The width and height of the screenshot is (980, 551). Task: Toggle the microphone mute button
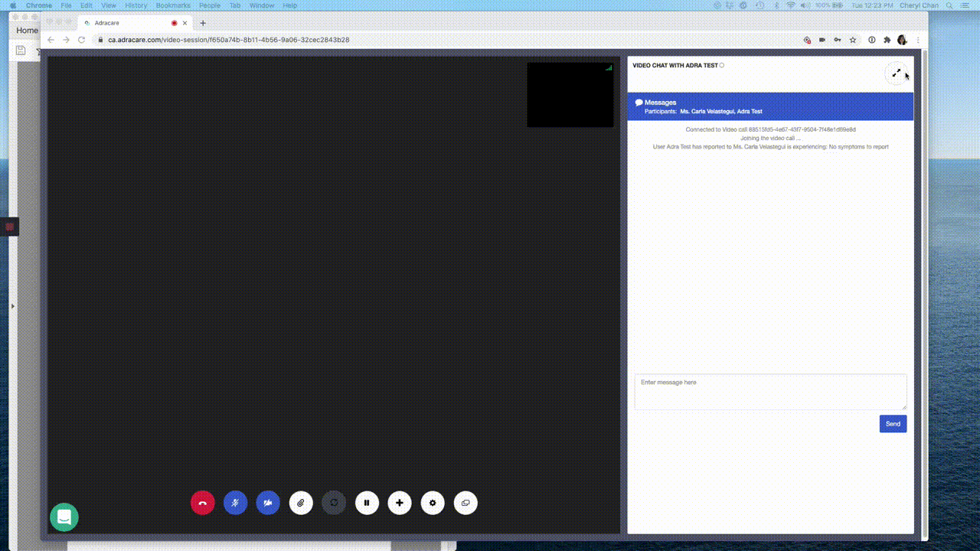[x=235, y=503]
